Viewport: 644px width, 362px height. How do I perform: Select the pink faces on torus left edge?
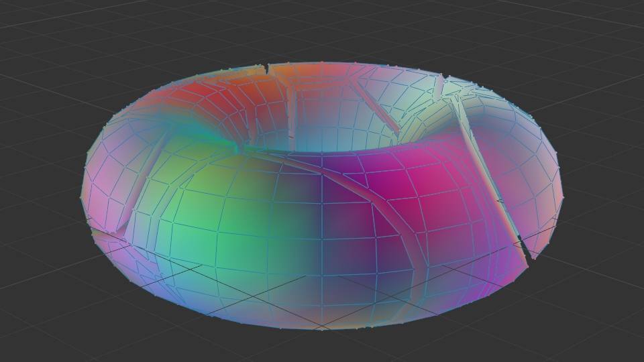coord(107,188)
